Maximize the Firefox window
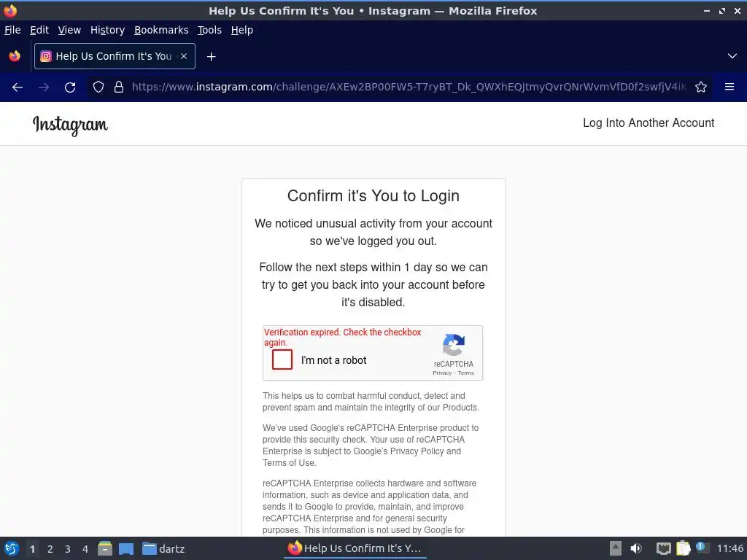This screenshot has height=560, width=747. [722, 10]
